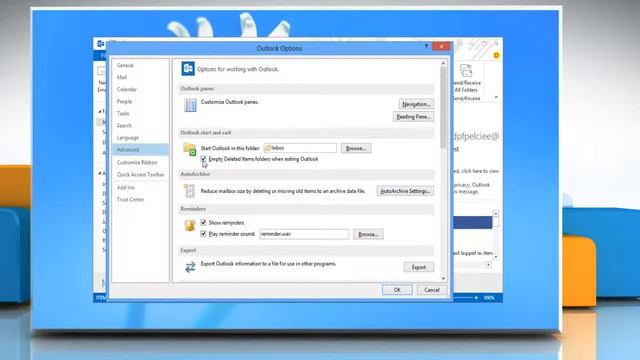Click the Start Outlook folder field
Viewport: 640px width, 360px height.
point(300,148)
